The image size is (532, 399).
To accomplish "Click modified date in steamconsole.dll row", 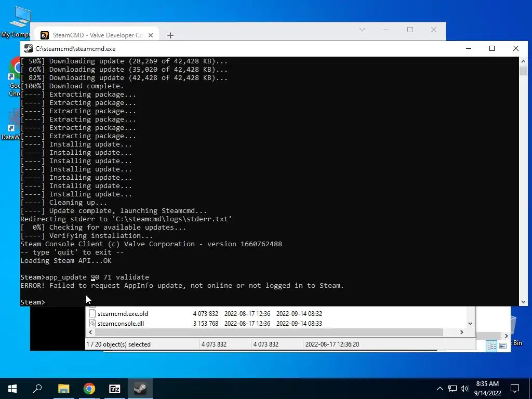I will (247, 323).
